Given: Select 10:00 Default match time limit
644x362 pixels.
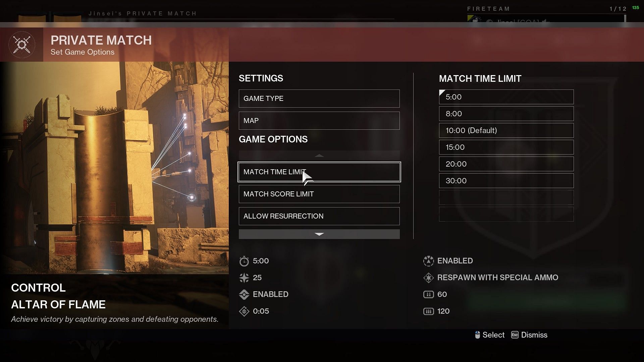Looking at the screenshot, I should [506, 130].
